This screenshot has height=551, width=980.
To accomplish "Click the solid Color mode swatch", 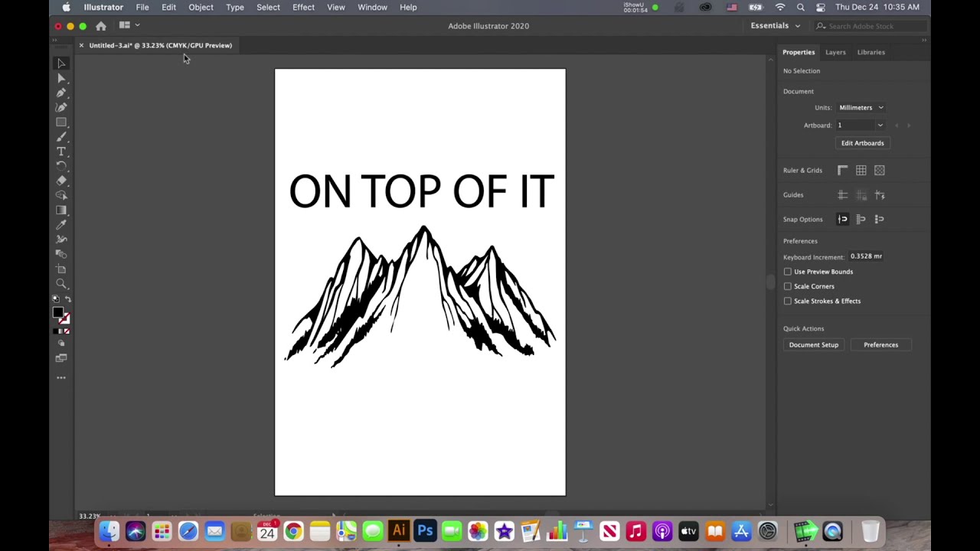I will (55, 331).
